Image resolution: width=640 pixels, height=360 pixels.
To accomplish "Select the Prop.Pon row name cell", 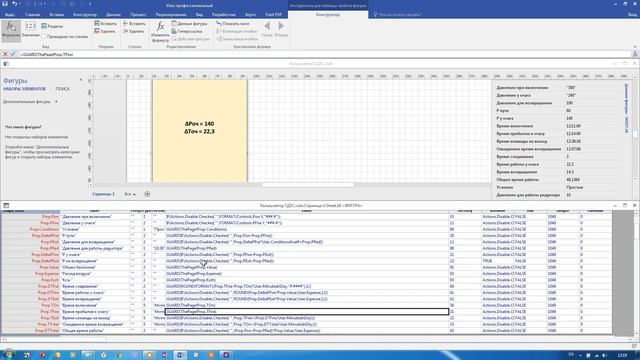I will (x=31, y=216).
